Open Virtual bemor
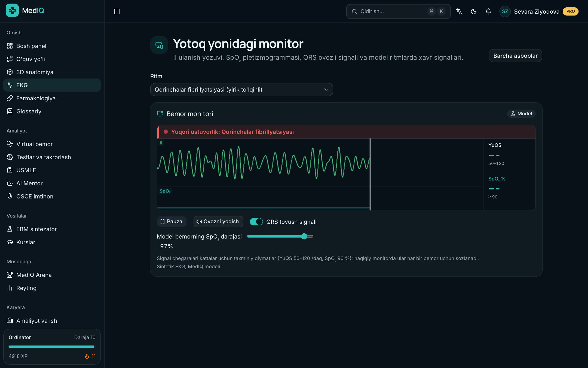 pyautogui.click(x=52, y=144)
